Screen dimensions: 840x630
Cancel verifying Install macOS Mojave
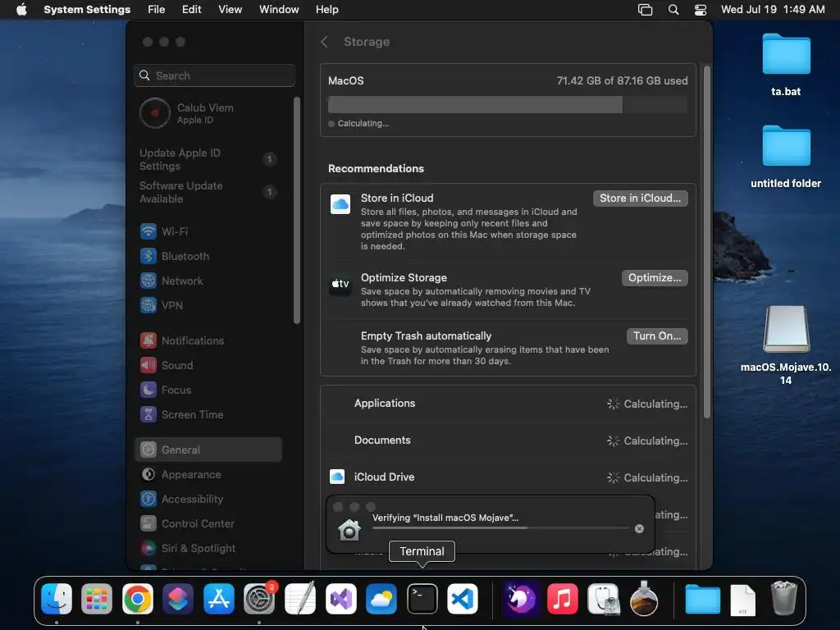tap(639, 529)
